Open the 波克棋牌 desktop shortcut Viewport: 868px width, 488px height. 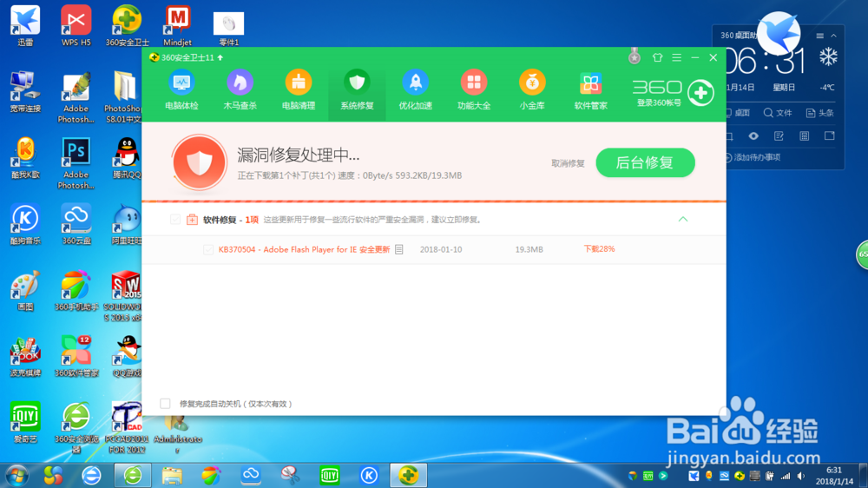(x=25, y=356)
